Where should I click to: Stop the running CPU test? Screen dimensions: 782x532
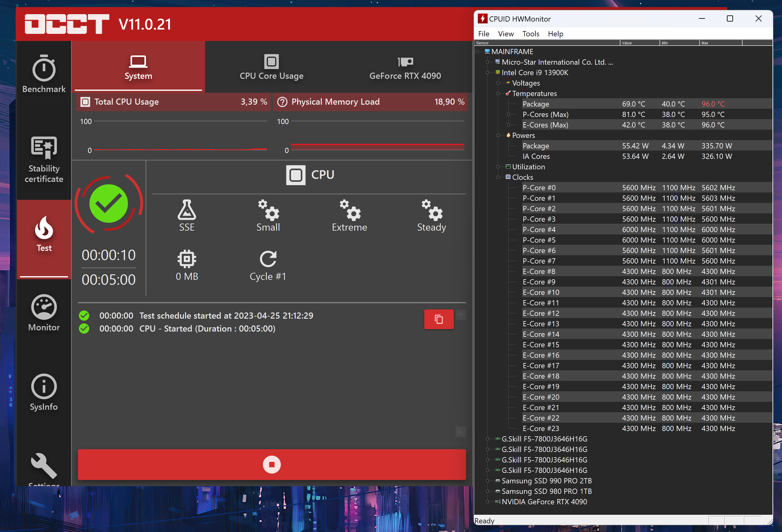click(272, 464)
